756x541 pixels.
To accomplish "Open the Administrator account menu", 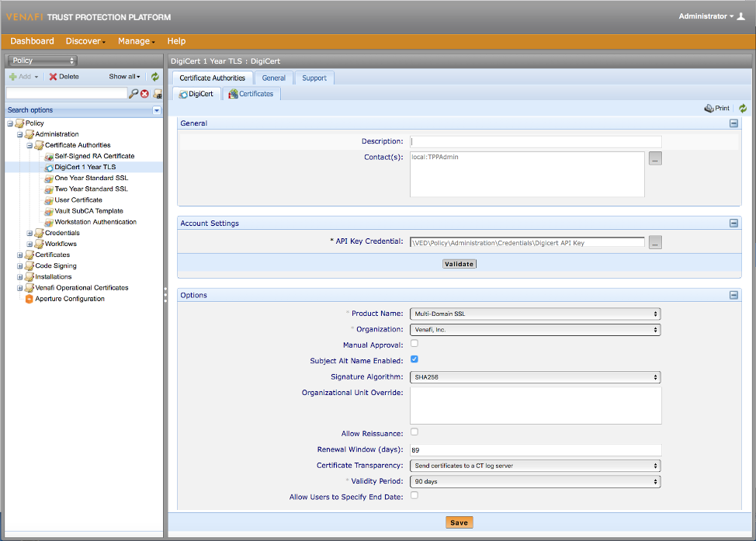I will [x=706, y=16].
